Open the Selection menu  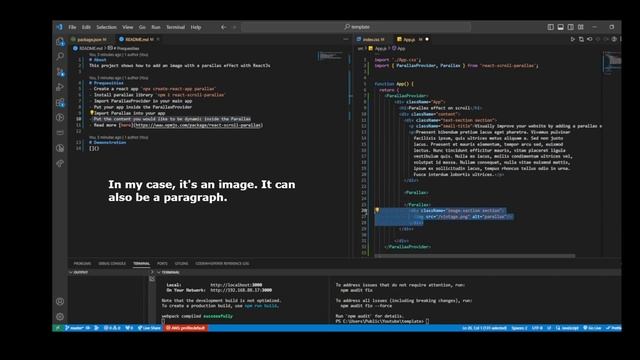pyautogui.click(x=106, y=27)
